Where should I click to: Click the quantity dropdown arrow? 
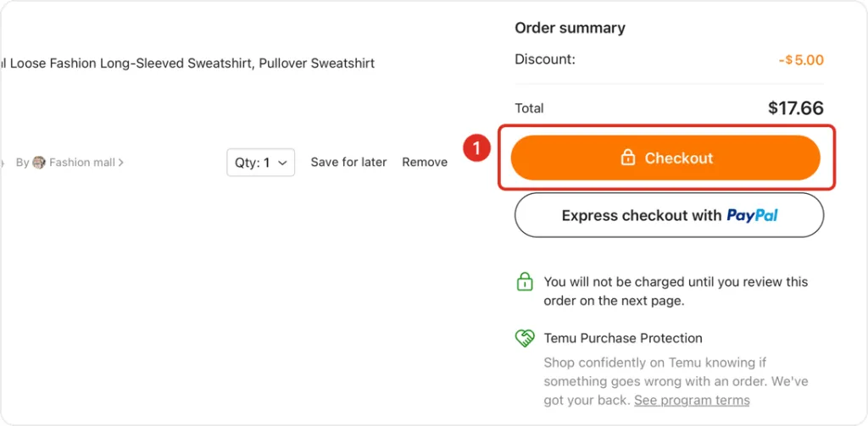click(282, 163)
